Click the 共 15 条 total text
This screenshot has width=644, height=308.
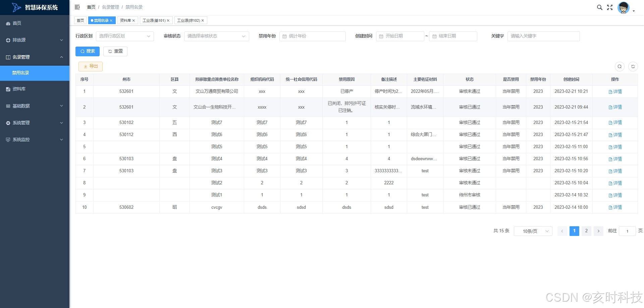[501, 231]
